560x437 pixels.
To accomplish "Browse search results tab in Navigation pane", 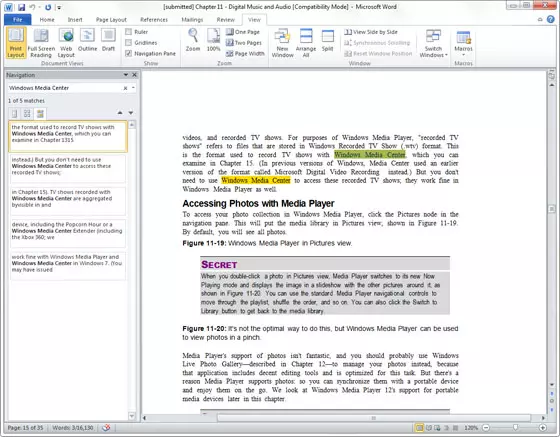I will pos(40,114).
